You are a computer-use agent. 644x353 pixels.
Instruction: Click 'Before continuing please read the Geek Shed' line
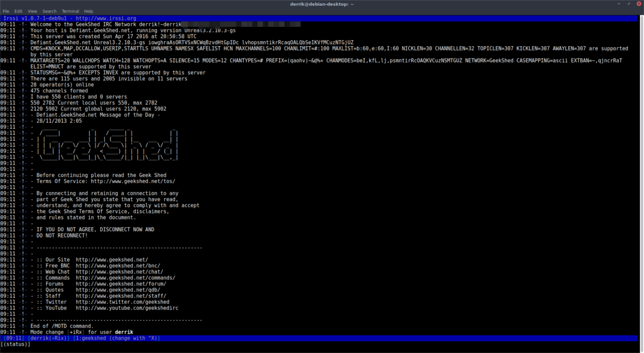click(x=101, y=175)
